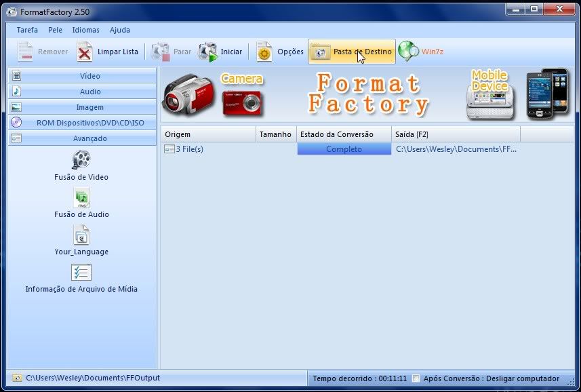Open Informação de Arquivo de Mídia
This screenshot has height=392, width=581.
pos(81,273)
